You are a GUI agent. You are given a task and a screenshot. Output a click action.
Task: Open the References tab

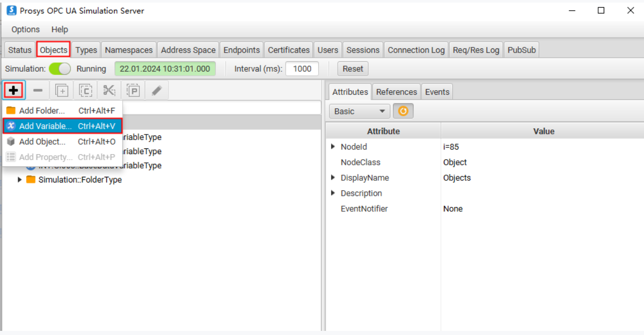[396, 92]
